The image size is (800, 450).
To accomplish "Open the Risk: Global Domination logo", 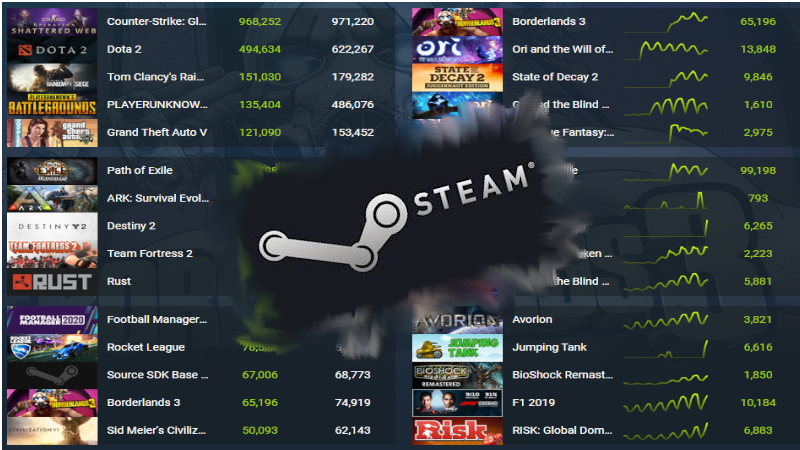I will pyautogui.click(x=457, y=431).
